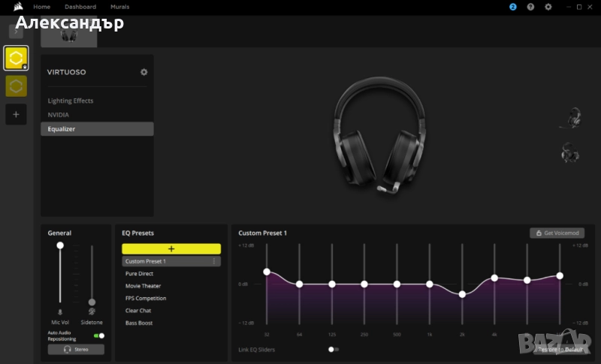Open the VIRTUOSO device settings gear
Screen dimensions: 601x364
[x=143, y=72]
